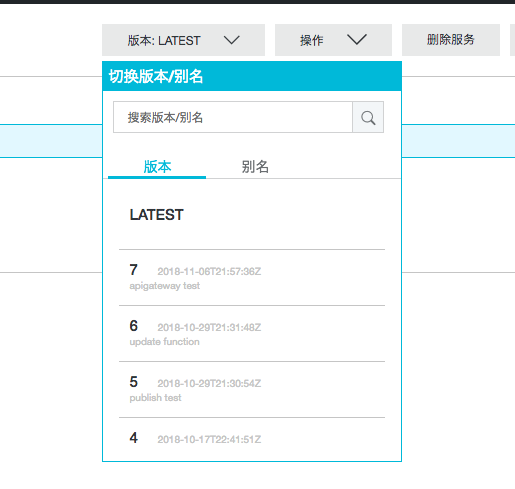Select version 4 dated 2018-10-17
The height and width of the screenshot is (489, 515).
click(252, 439)
